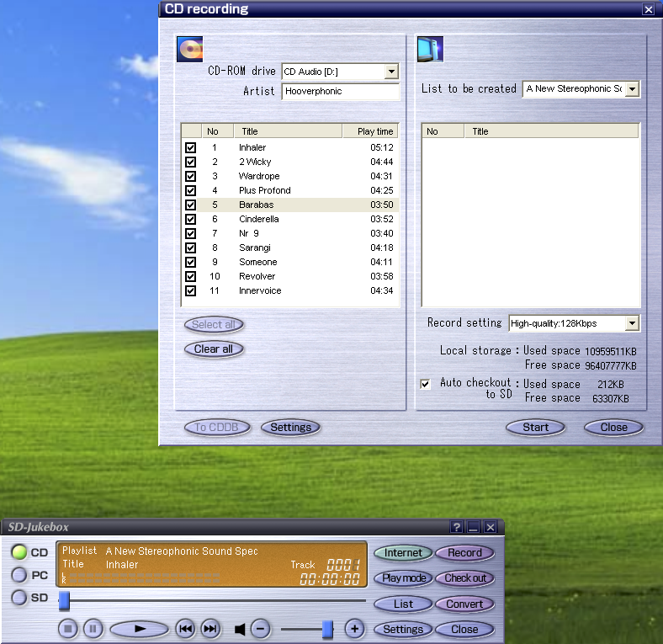Select the Innervoice track title
The width and height of the screenshot is (663, 644).
(260, 290)
